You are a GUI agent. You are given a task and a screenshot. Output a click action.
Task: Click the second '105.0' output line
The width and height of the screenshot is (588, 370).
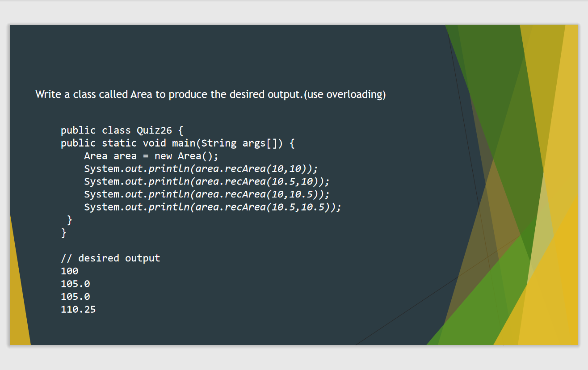(75, 296)
